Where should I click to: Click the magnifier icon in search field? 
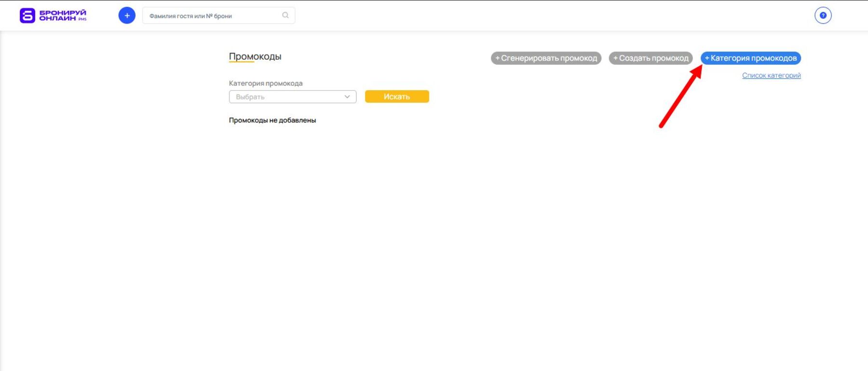(285, 15)
